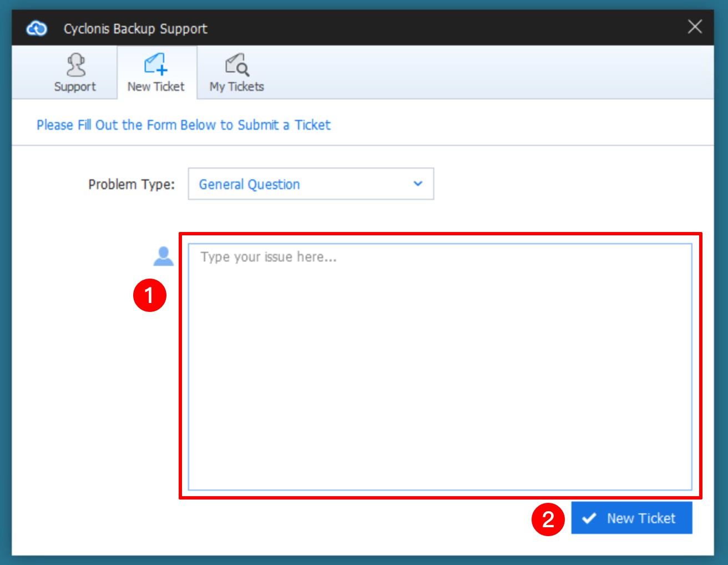Image resolution: width=728 pixels, height=565 pixels.
Task: Click the submit ticket instruction link
Action: 183,125
